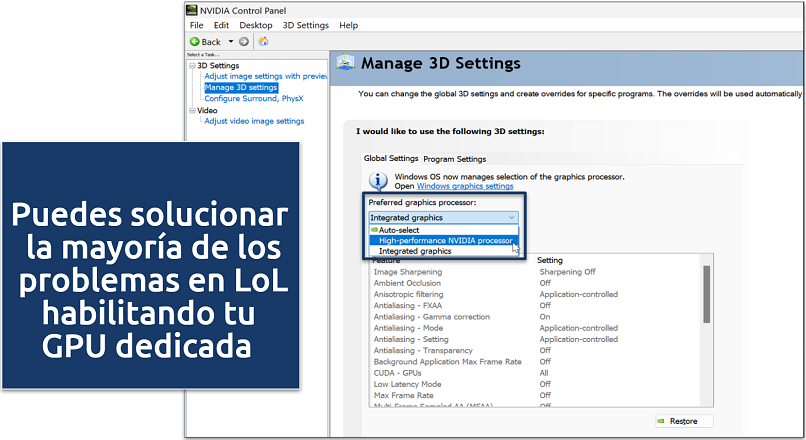This screenshot has width=806, height=440.
Task: Open the 3D Settings menu
Action: click(x=304, y=25)
